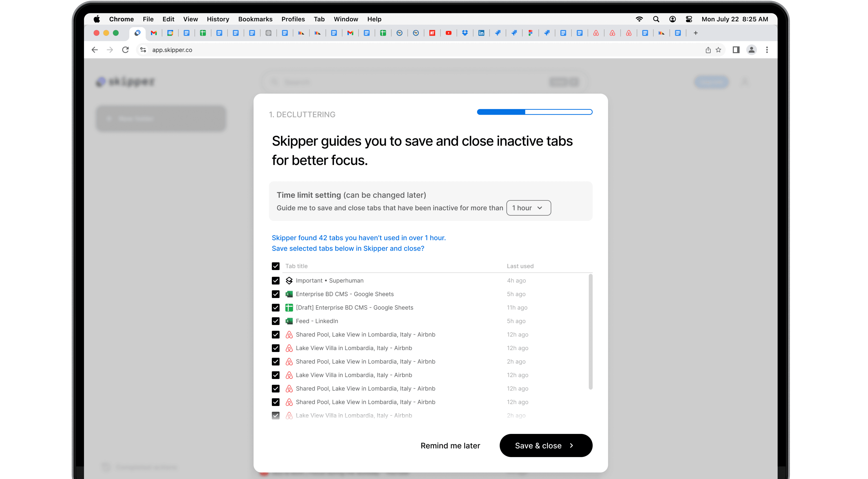Check the Wi-Fi status in the menu bar

click(x=639, y=19)
